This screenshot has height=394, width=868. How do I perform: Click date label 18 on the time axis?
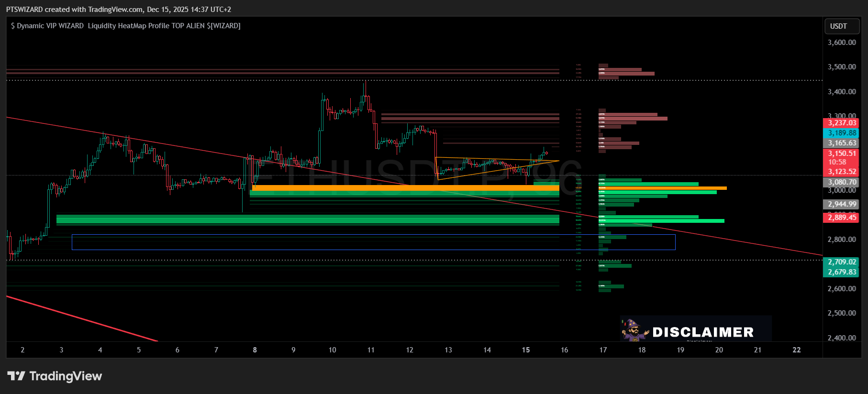pyautogui.click(x=642, y=350)
